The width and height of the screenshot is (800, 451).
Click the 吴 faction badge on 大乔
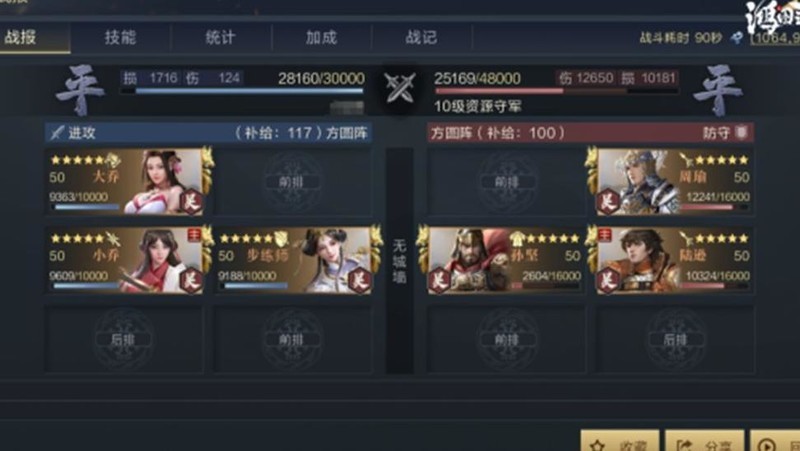[x=191, y=202]
